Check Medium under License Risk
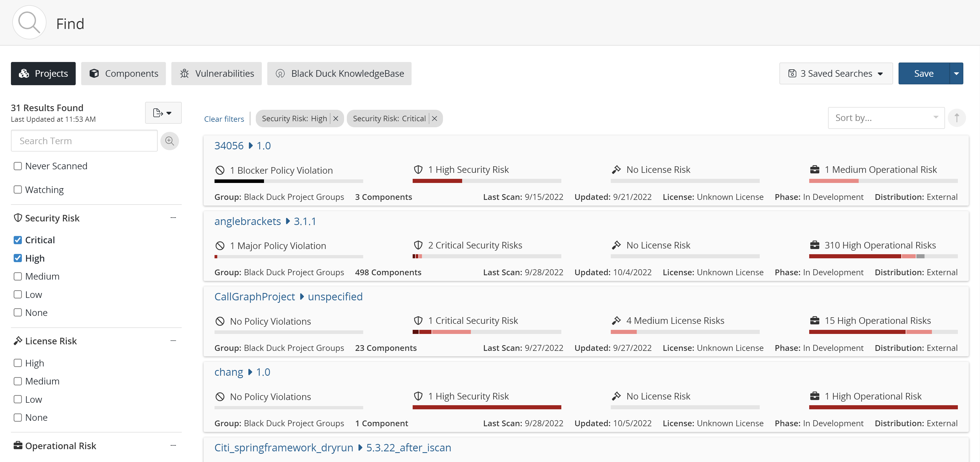The height and width of the screenshot is (462, 980). (x=17, y=381)
